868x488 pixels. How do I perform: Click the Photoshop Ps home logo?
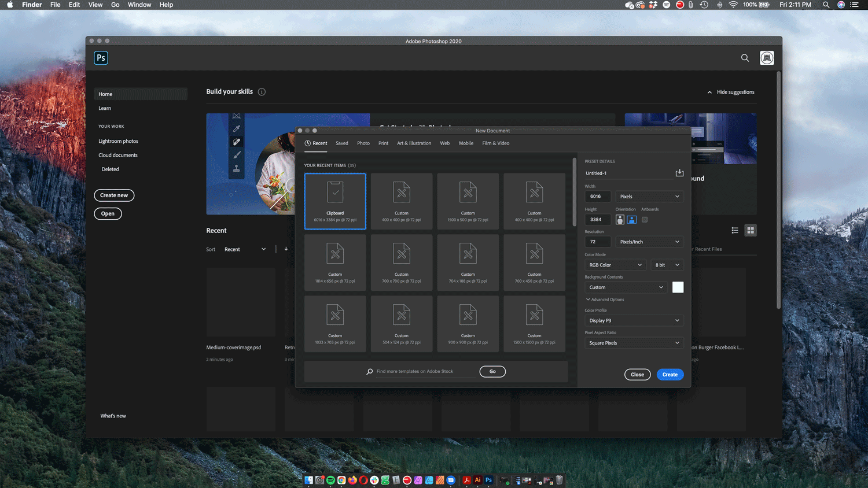(101, 58)
